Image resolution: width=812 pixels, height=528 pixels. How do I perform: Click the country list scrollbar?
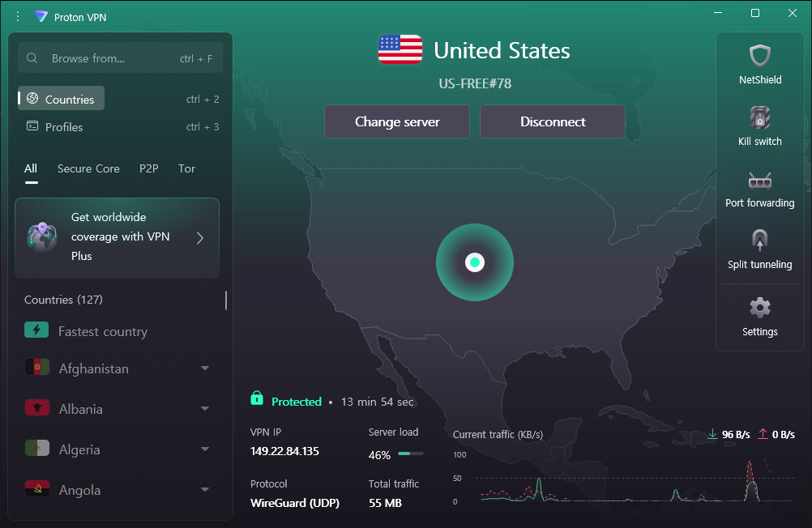(226, 300)
